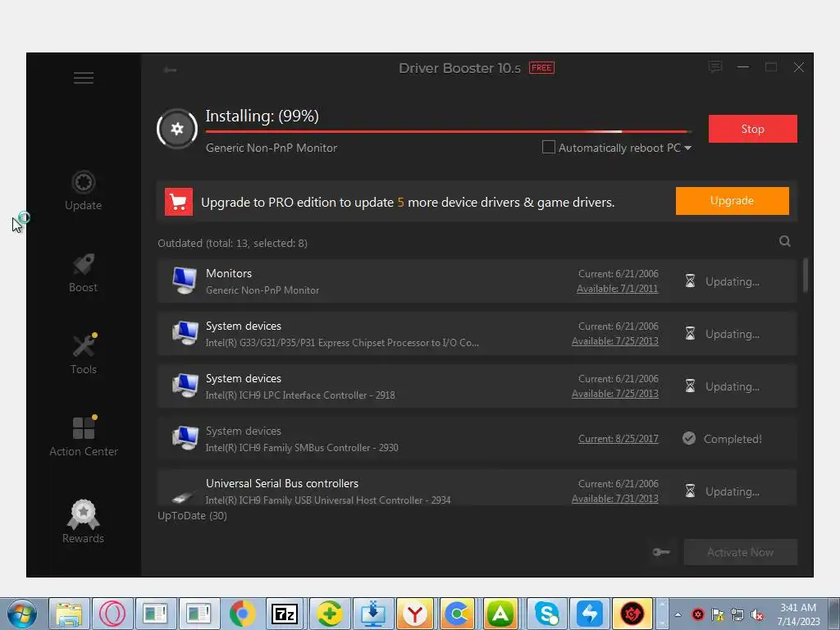
Task: Click the ICH9 SMBus Controller device icon
Action: point(185,438)
